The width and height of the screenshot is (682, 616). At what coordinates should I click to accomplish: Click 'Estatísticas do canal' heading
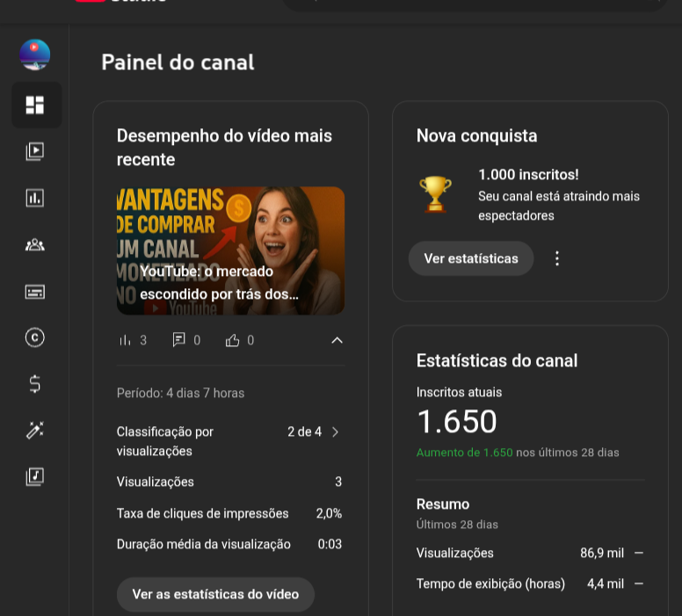(497, 360)
